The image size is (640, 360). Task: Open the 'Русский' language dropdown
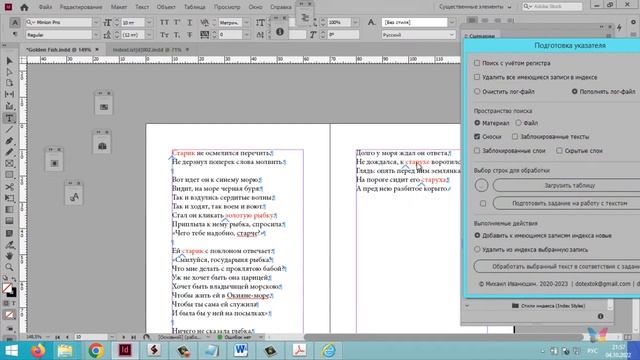click(x=451, y=35)
